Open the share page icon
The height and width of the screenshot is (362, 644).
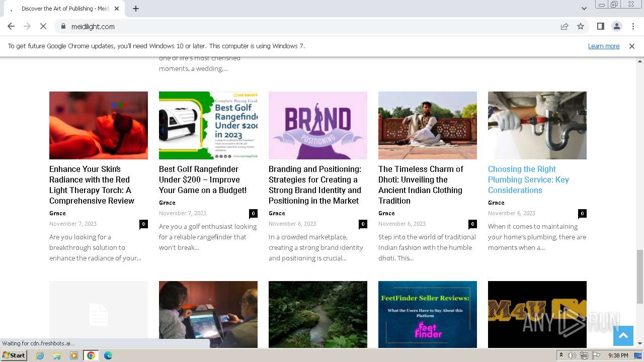tap(565, 27)
